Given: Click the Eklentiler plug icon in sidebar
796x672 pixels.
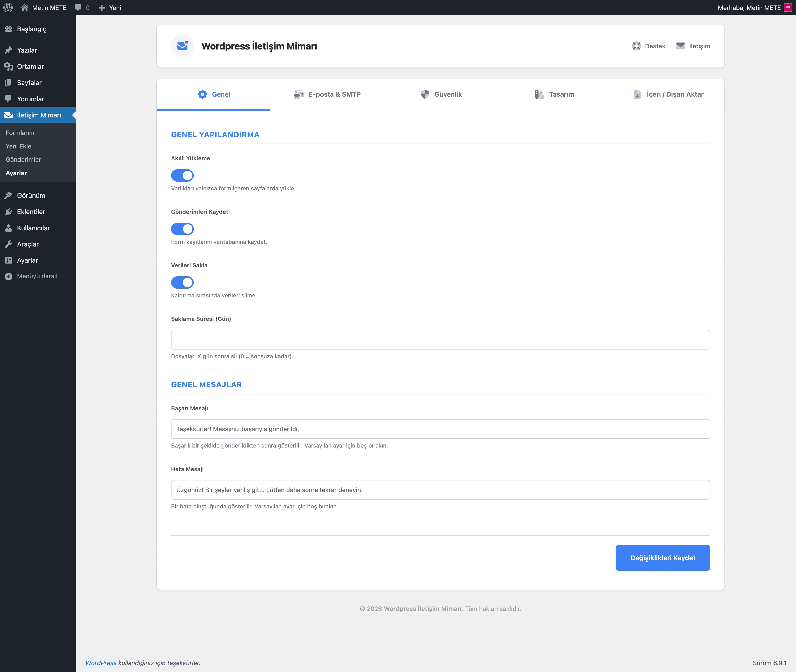Looking at the screenshot, I should tap(8, 212).
